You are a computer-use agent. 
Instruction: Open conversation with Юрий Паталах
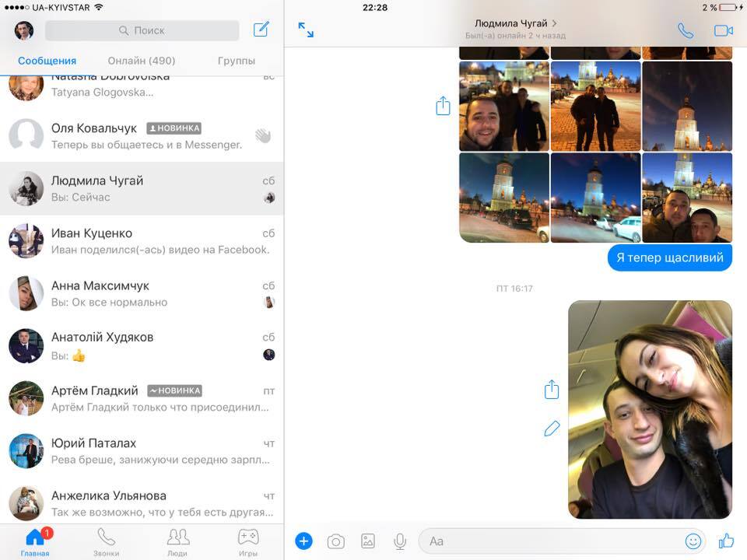[x=142, y=451]
